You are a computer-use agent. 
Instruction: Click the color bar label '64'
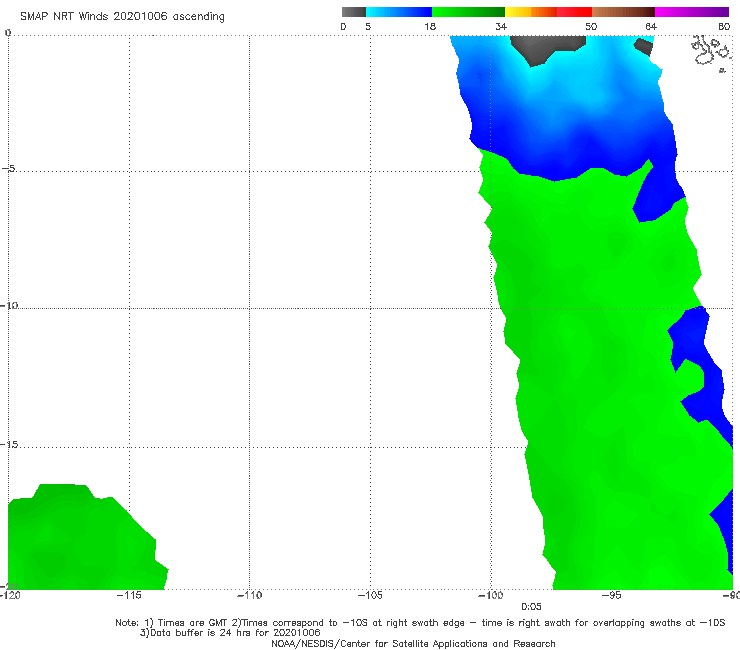pos(651,26)
